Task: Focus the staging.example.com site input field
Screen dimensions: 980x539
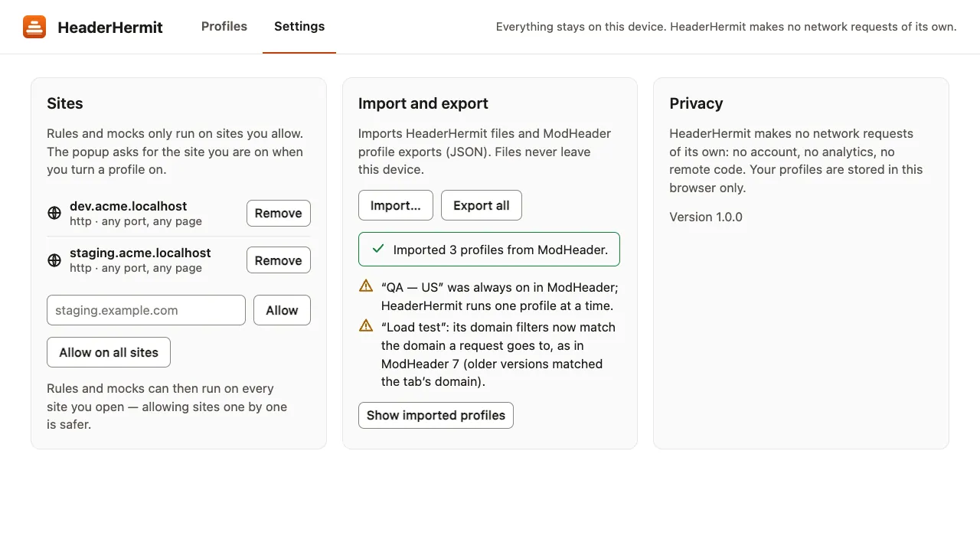Action: coord(146,310)
